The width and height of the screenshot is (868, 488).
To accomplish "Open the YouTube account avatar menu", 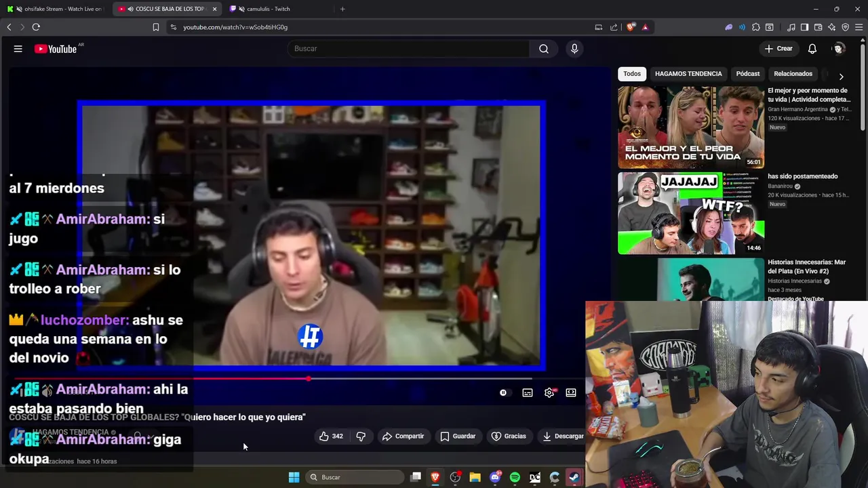I will pyautogui.click(x=839, y=49).
